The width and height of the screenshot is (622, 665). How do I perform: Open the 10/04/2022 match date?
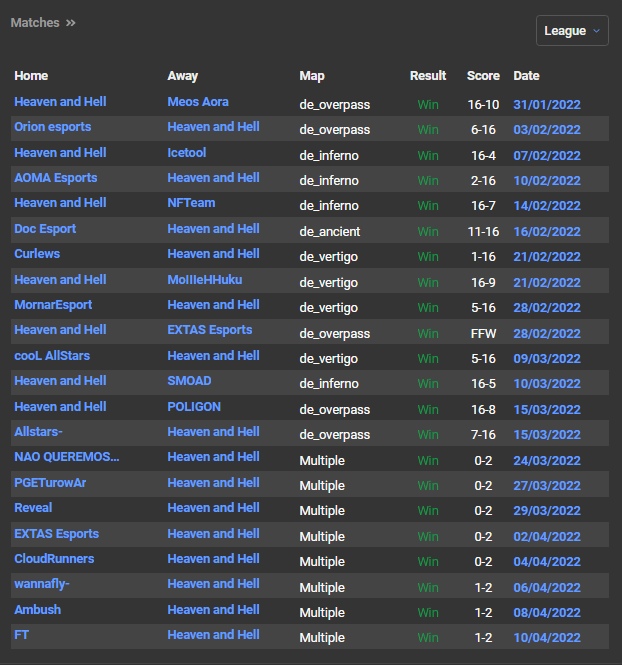[x=547, y=637]
